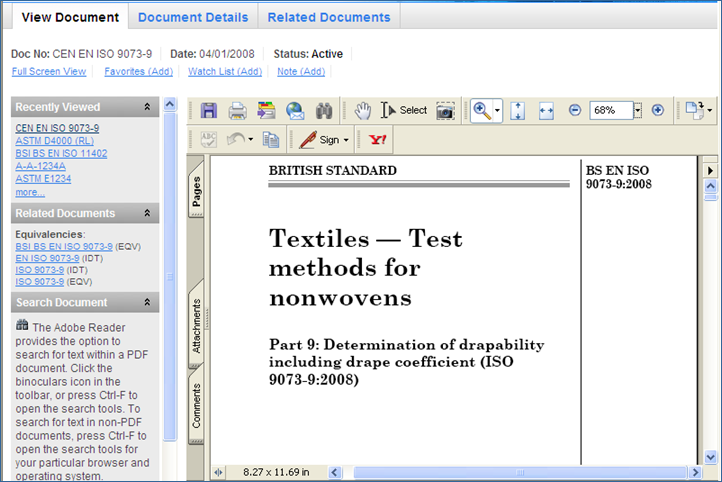Open search with the binoculars icon
Viewport: 722px width, 482px height.
(324, 110)
